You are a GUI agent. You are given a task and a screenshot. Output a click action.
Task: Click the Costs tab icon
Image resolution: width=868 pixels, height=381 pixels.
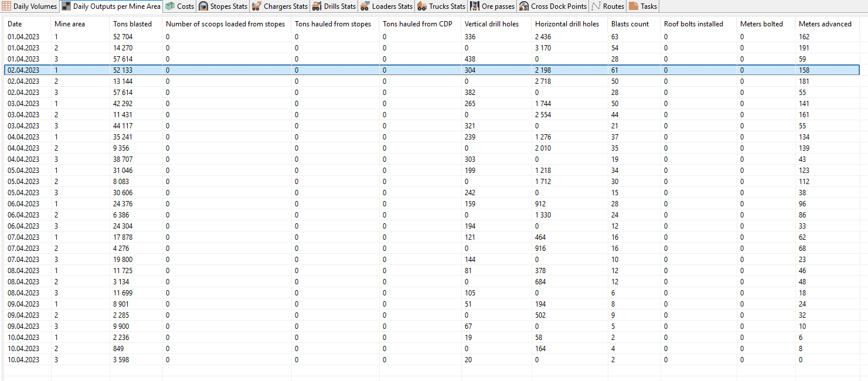[170, 6]
